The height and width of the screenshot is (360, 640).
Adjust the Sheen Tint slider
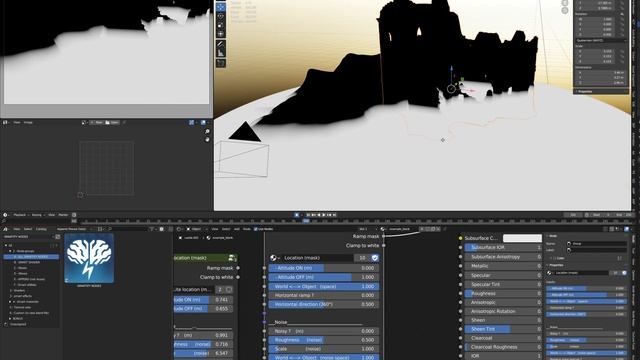click(x=503, y=329)
